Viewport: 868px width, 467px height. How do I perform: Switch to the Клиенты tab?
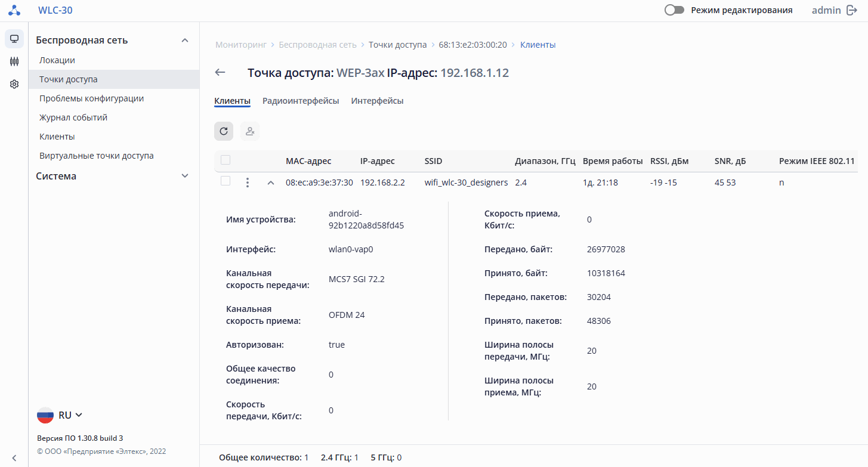[232, 101]
